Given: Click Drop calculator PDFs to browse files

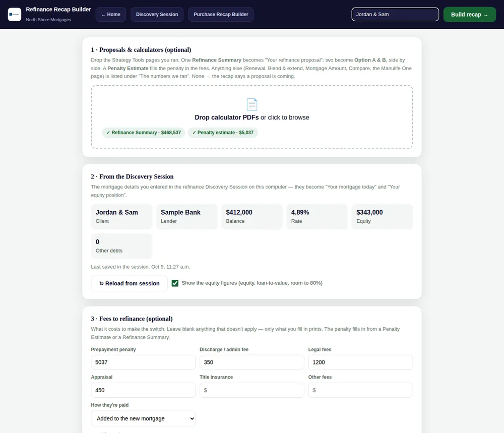Looking at the screenshot, I should [x=252, y=117].
